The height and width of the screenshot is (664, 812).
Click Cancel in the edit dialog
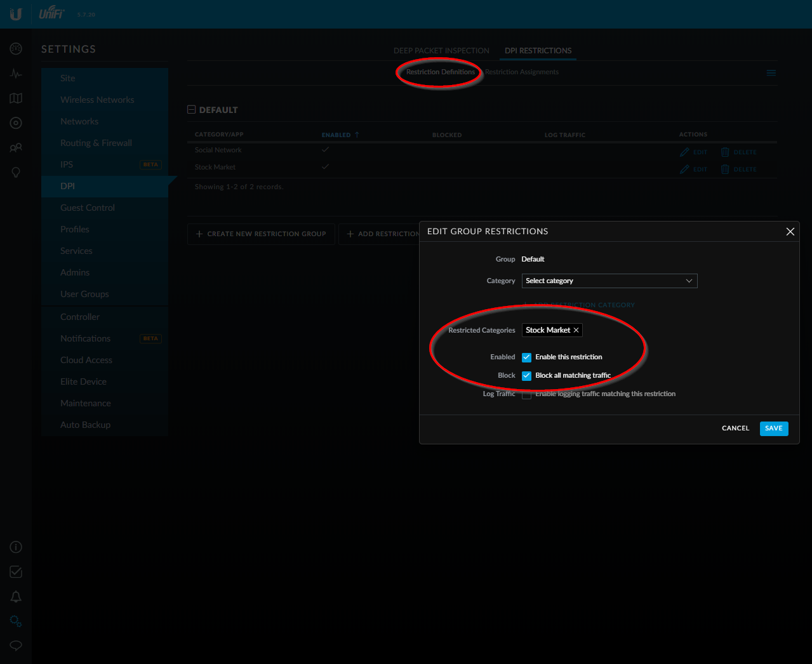[x=735, y=428]
